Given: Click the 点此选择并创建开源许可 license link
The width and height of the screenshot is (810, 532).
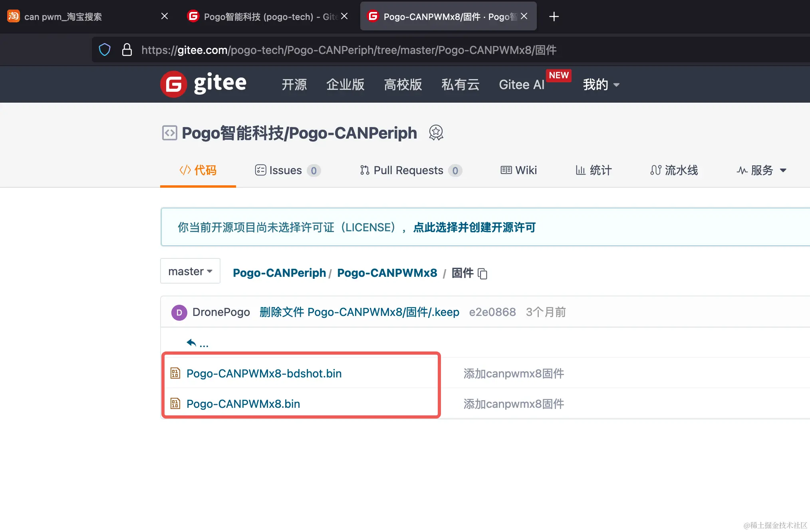Looking at the screenshot, I should click(474, 227).
